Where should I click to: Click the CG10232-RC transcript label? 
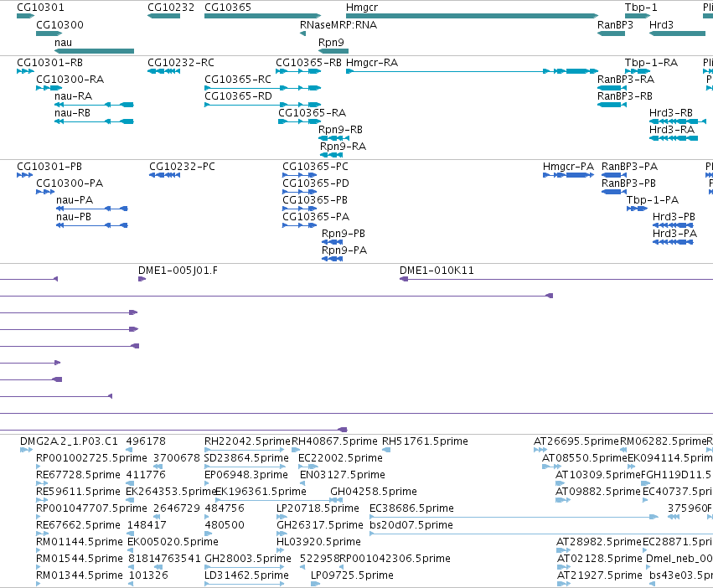coord(181,63)
